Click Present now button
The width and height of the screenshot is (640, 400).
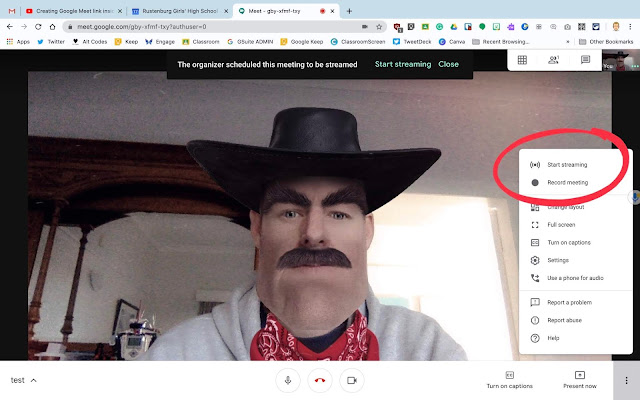580,380
